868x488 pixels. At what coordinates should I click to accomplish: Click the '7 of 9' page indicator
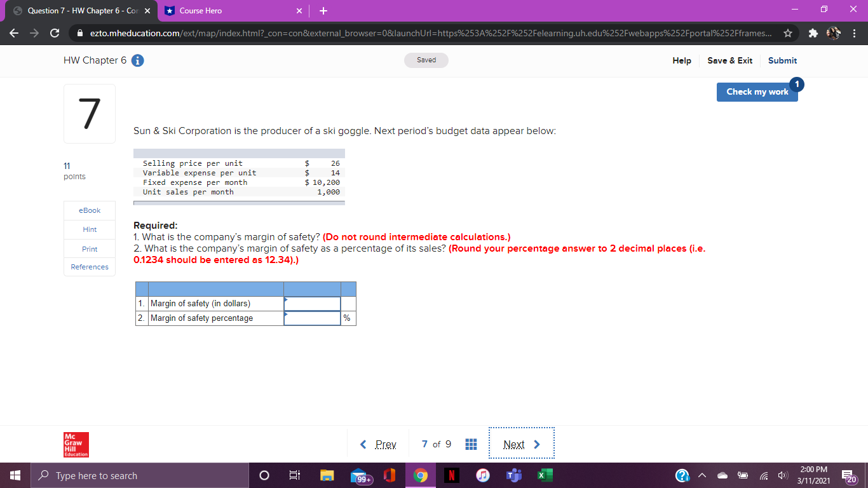(437, 444)
